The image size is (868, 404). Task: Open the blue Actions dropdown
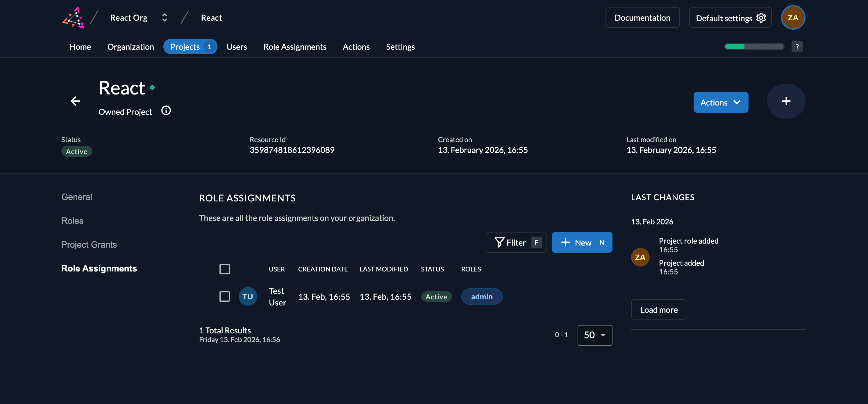720,102
